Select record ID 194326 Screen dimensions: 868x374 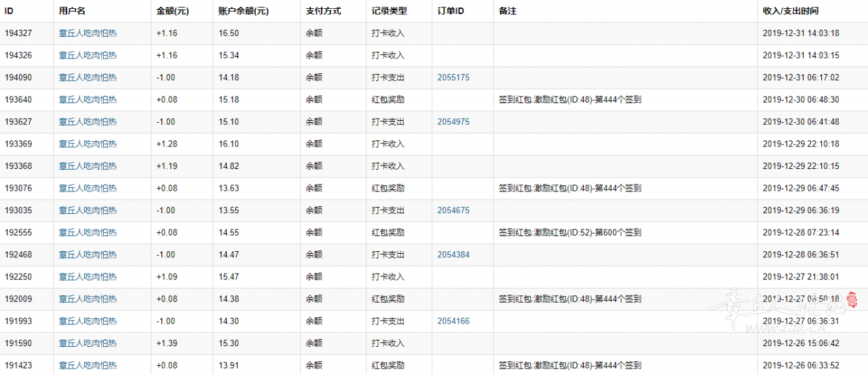[18, 55]
